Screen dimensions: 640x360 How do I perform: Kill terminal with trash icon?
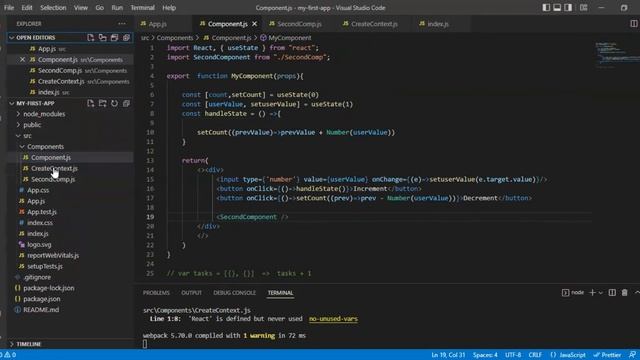coord(624,293)
